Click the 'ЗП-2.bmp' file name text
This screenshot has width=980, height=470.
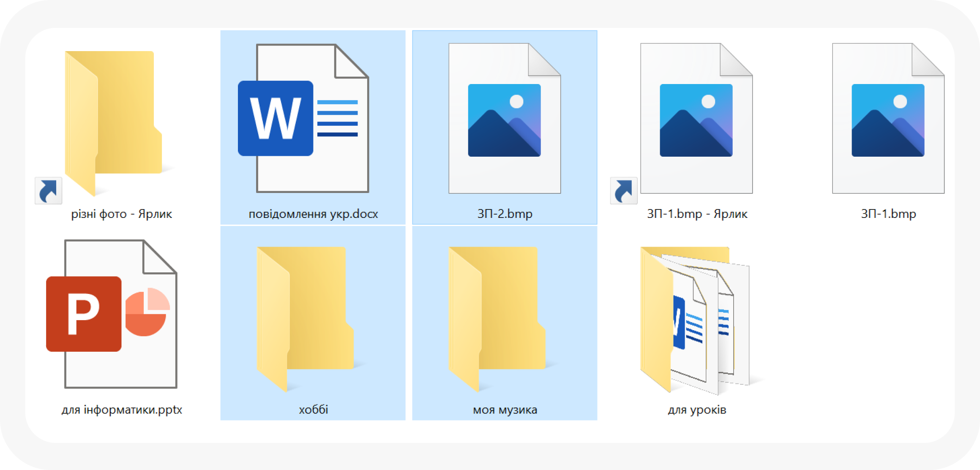point(505,214)
